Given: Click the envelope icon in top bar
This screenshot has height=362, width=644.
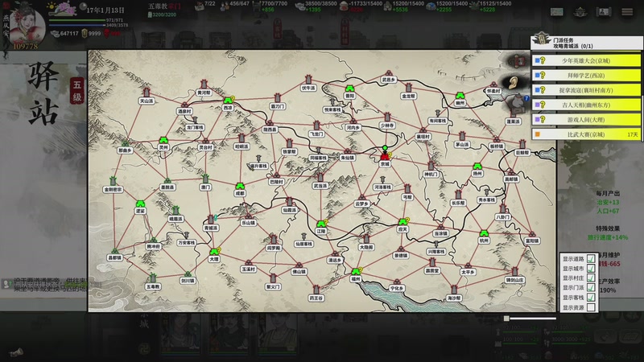Looking at the screenshot, I should (556, 12).
